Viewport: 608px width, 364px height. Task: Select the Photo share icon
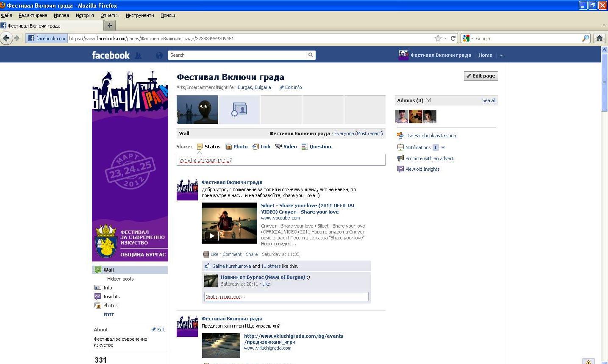(228, 147)
